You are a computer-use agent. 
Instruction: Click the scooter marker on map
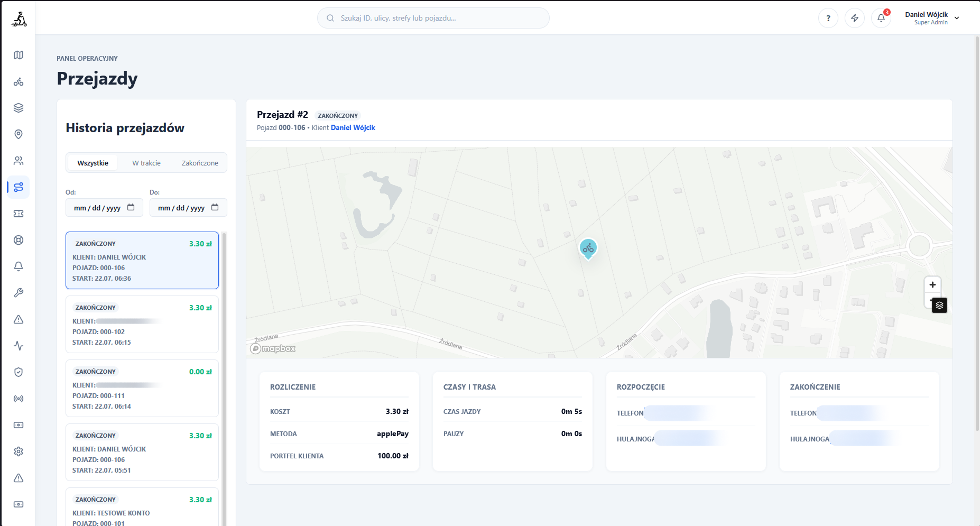click(588, 248)
